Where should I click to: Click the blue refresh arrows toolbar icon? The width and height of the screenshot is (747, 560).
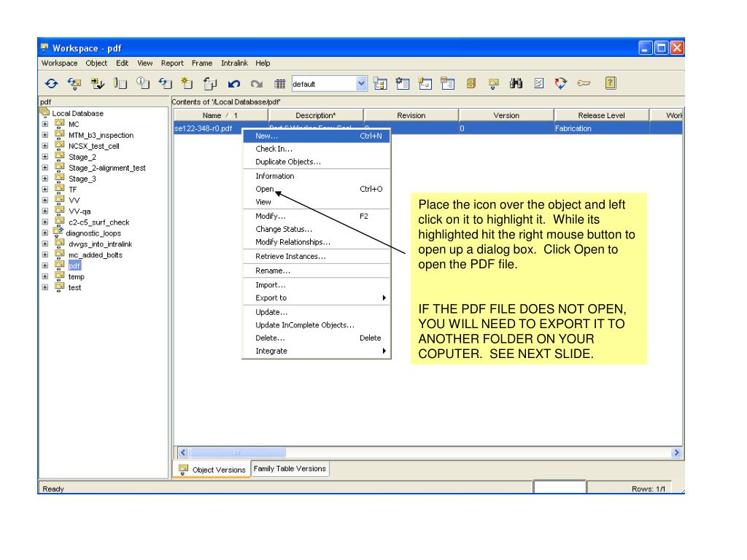52,84
